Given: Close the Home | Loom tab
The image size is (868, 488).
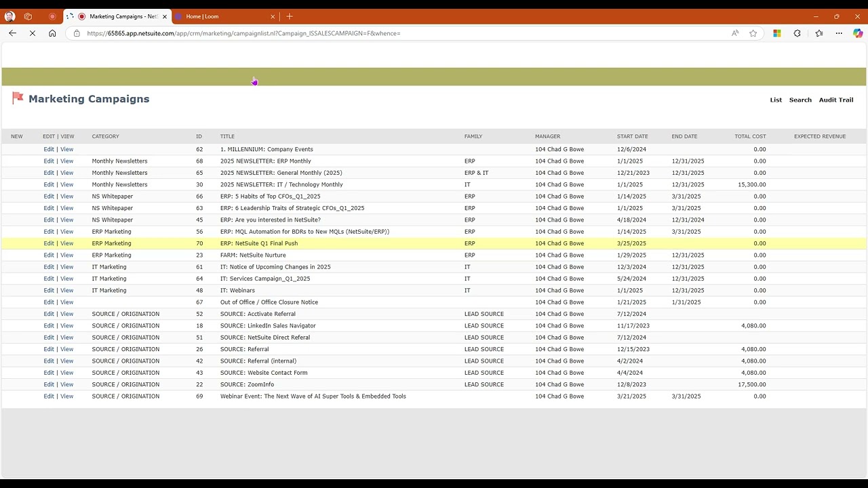Looking at the screenshot, I should tap(273, 16).
